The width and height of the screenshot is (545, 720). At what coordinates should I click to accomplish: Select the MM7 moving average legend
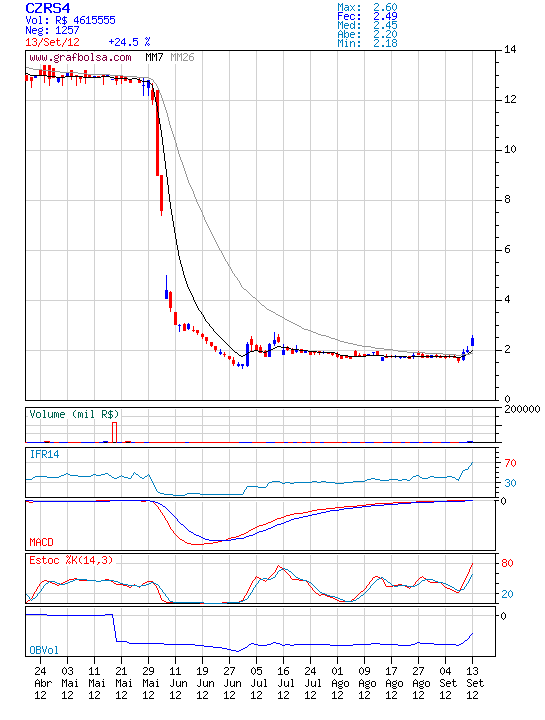(154, 57)
